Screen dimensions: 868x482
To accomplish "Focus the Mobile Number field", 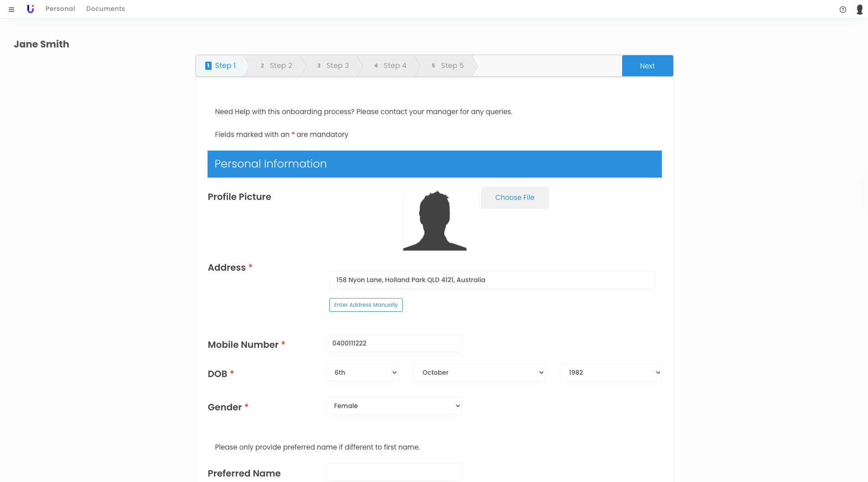I will pos(394,343).
